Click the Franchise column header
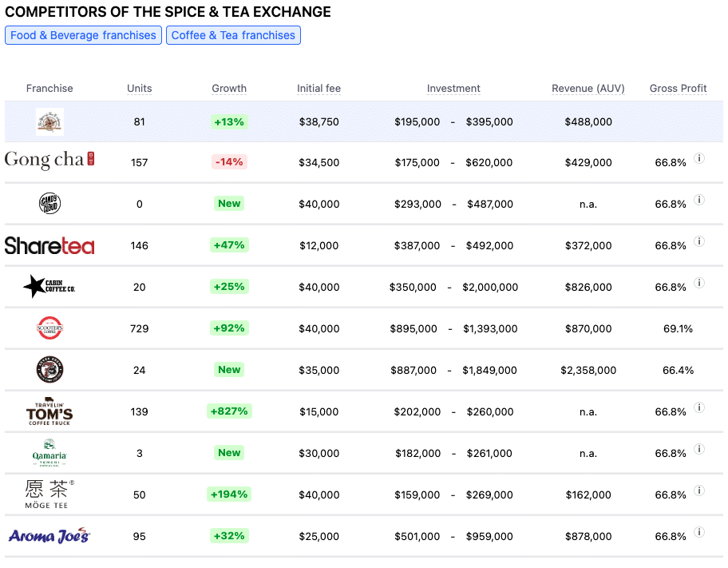The width and height of the screenshot is (728, 568). 49,89
